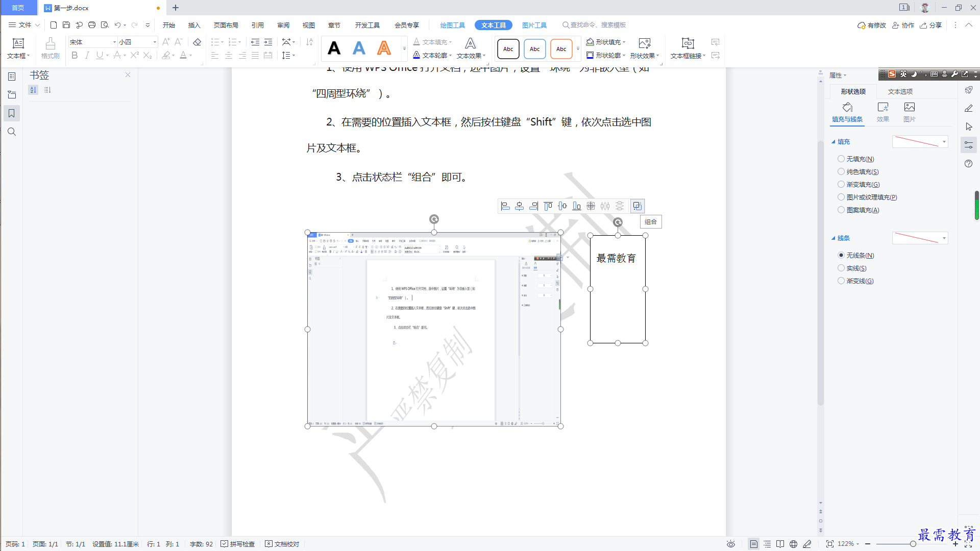Screen dimensions: 980x551
Task: Select the blue A text style preset
Action: click(x=359, y=48)
